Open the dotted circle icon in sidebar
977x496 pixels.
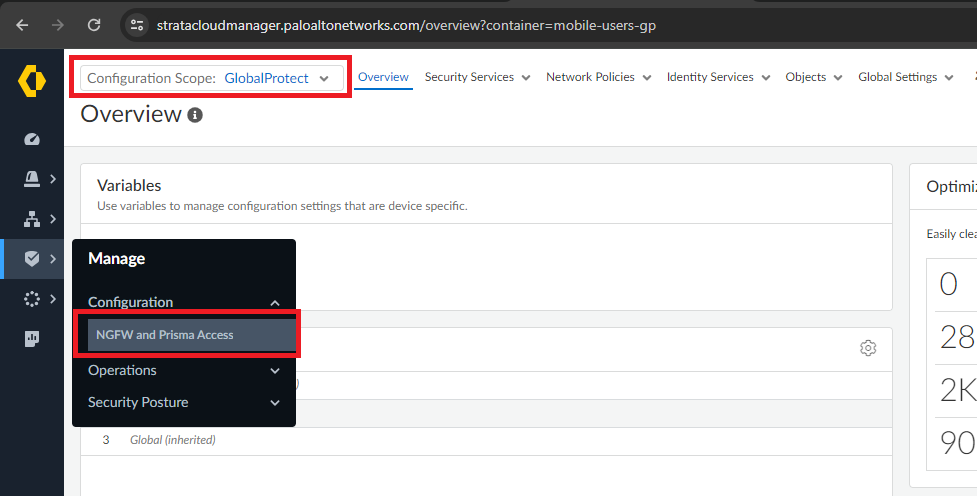pos(32,299)
